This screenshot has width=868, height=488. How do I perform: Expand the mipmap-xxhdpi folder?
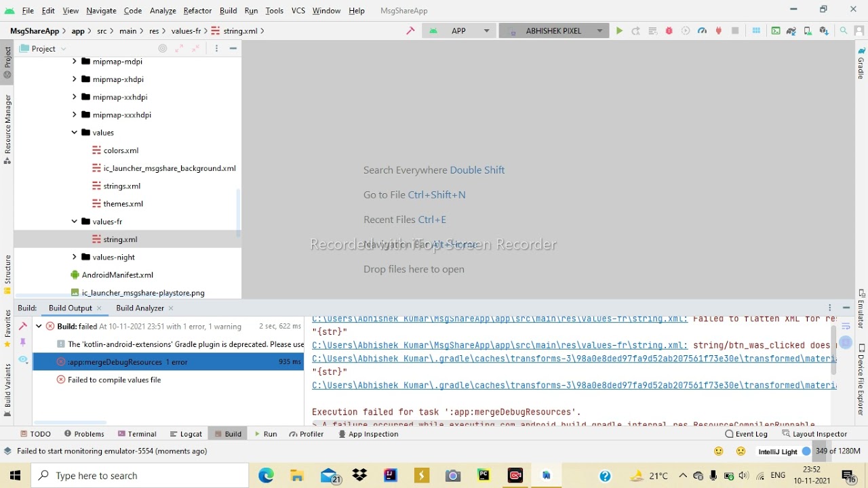click(x=74, y=97)
